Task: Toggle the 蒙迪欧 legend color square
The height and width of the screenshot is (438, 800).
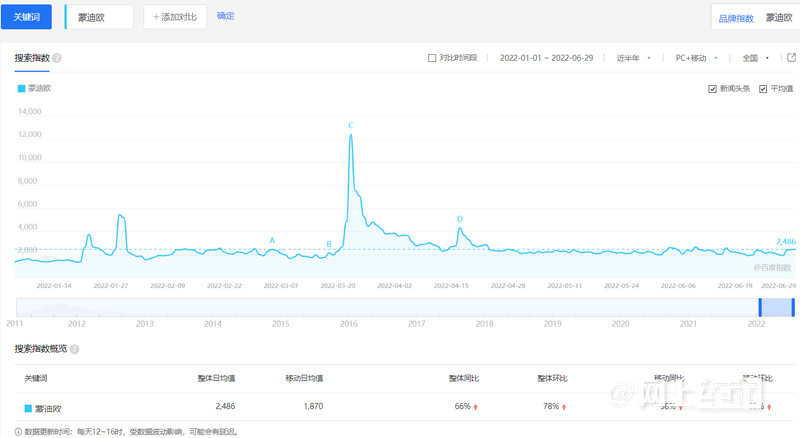Action: click(21, 88)
